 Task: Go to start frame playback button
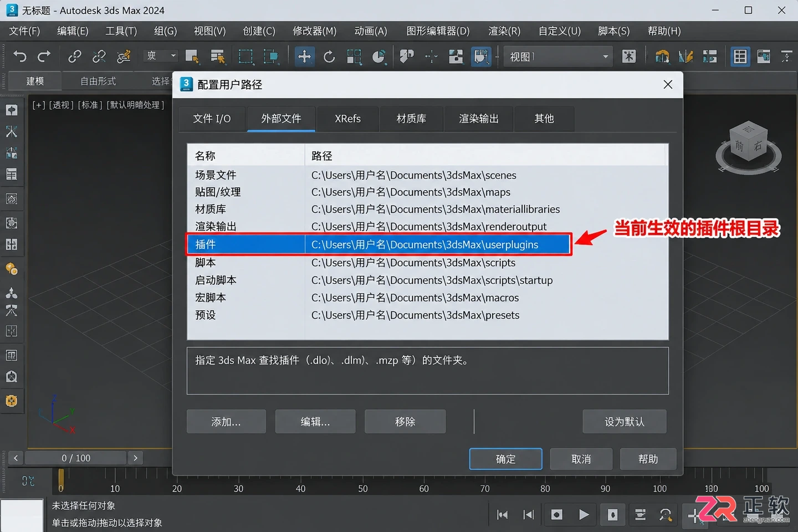pyautogui.click(x=503, y=515)
